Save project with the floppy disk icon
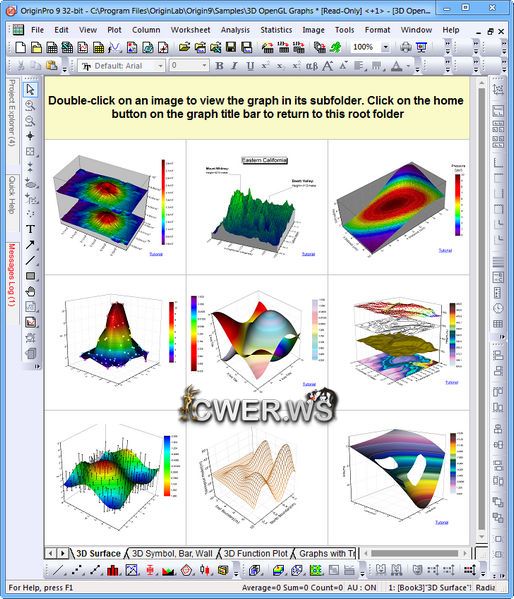This screenshot has height=599, width=514. tap(231, 47)
